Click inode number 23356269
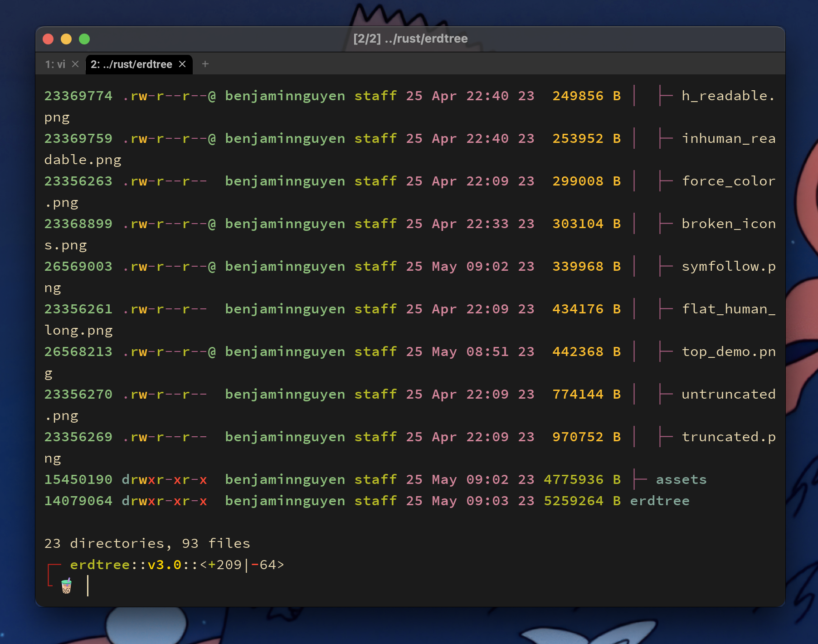Screen dimensions: 818x644 coord(78,437)
